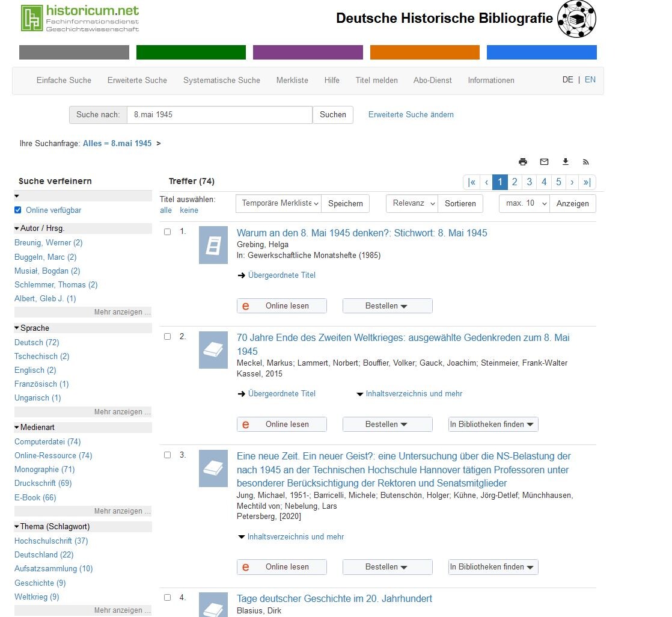This screenshot has width=672, height=617.
Task: Click the download icon above results
Action: (x=565, y=162)
